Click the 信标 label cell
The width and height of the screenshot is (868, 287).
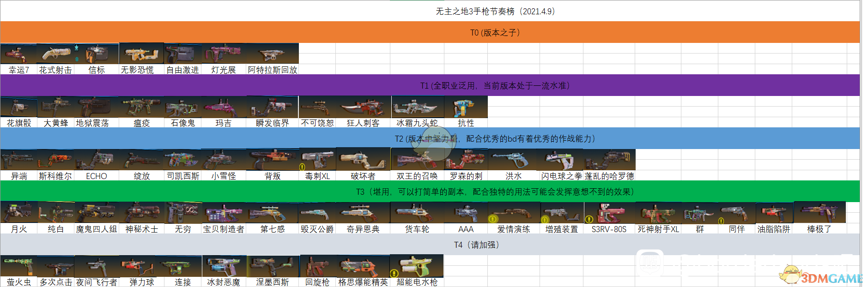tap(97, 70)
